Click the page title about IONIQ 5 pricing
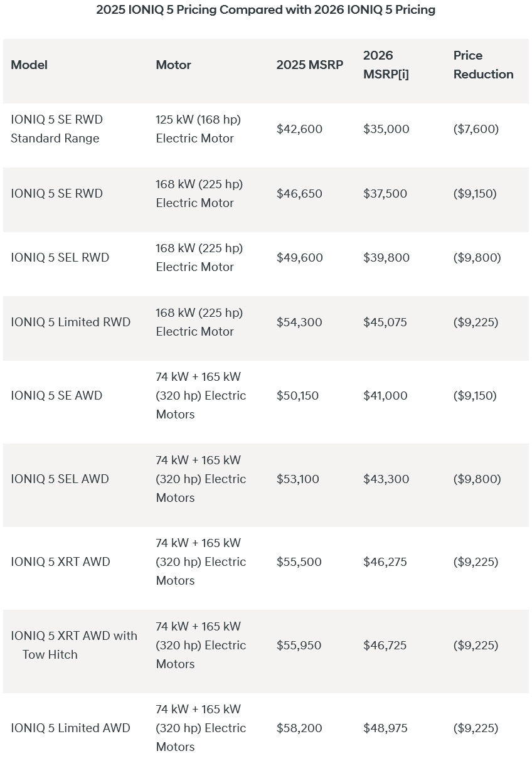Screen dimensions: 532x766 [x=265, y=10]
